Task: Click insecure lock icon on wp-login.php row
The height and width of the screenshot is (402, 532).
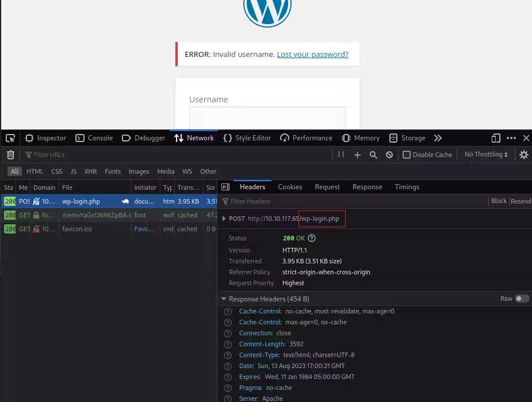Action: tap(36, 201)
